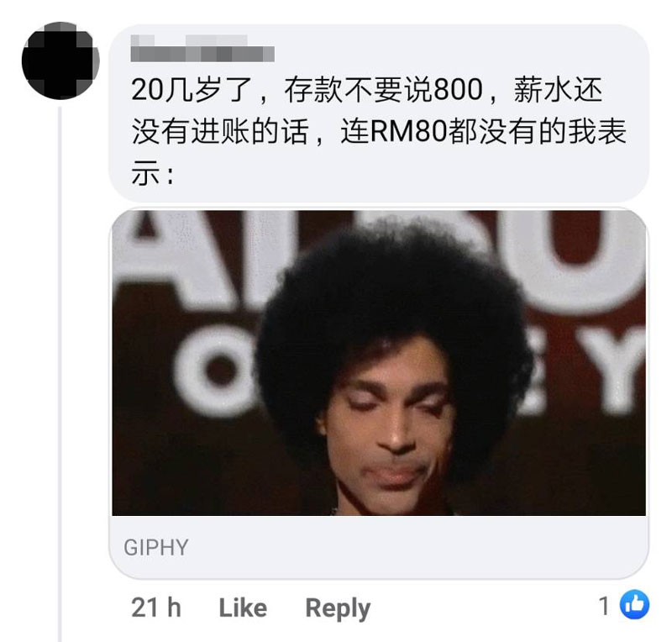Open the pixelated commenter profile picture
This screenshot has width=672, height=642.
[x=60, y=61]
